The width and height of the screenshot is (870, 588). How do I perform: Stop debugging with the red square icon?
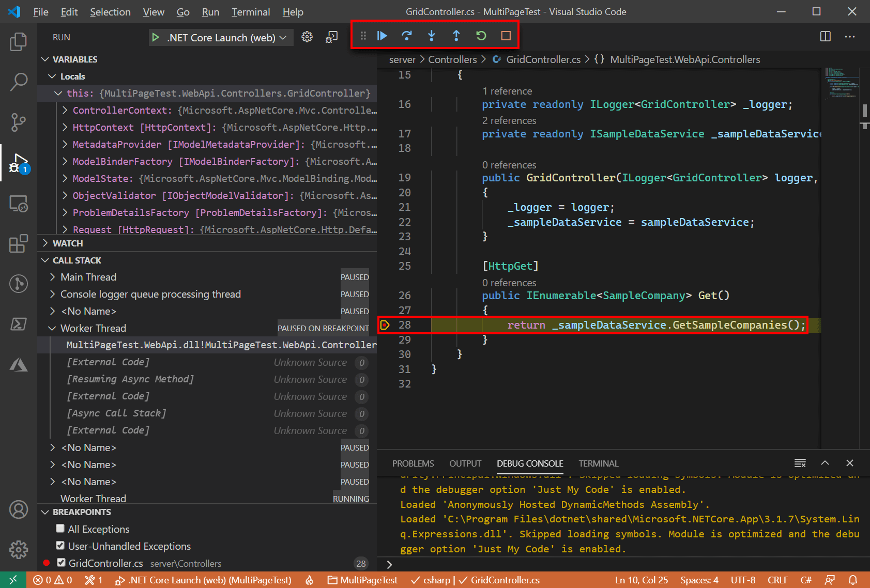click(506, 36)
